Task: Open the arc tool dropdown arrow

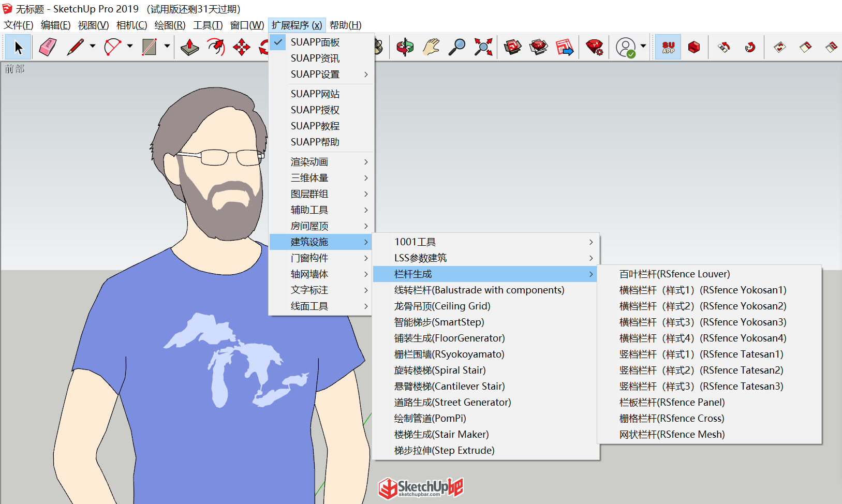Action: 130,46
